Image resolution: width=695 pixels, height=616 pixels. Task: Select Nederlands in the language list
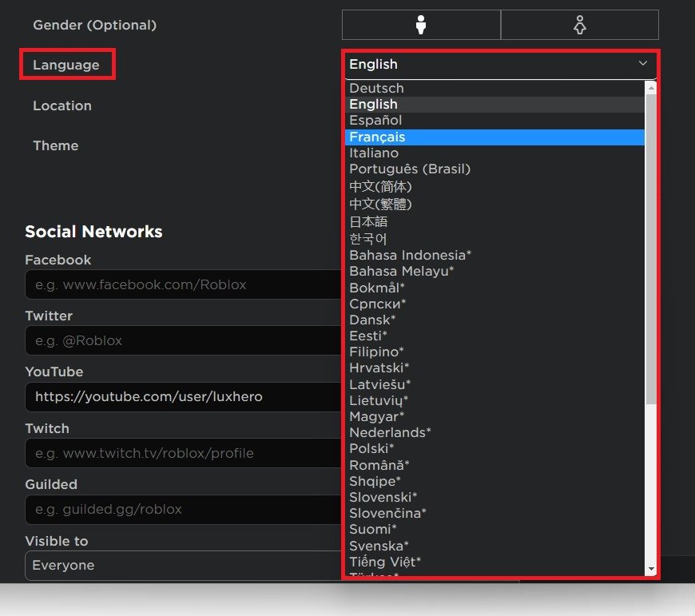(x=390, y=432)
